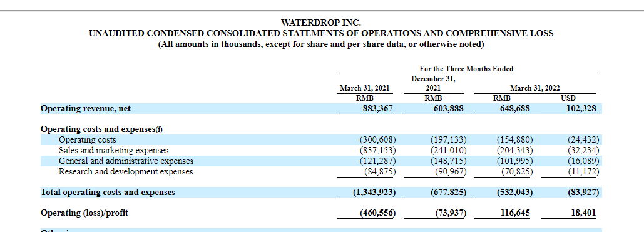Viewport: 644px width, 232px height.
Task: Click the USD operating profit 18,401
Action: [x=584, y=213]
